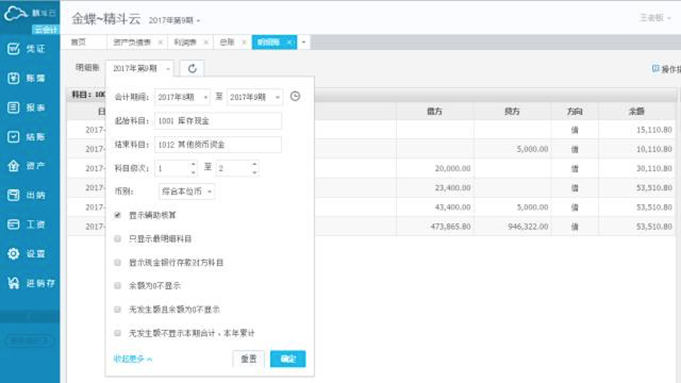Check 余额为0不显示 checkbox
Viewport: 681px width, 383px height.
(118, 285)
